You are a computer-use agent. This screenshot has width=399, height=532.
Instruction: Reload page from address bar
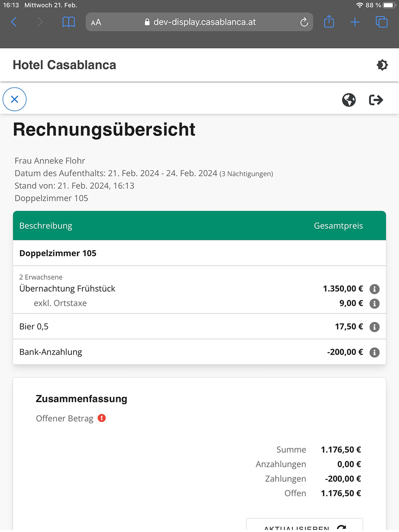(304, 22)
